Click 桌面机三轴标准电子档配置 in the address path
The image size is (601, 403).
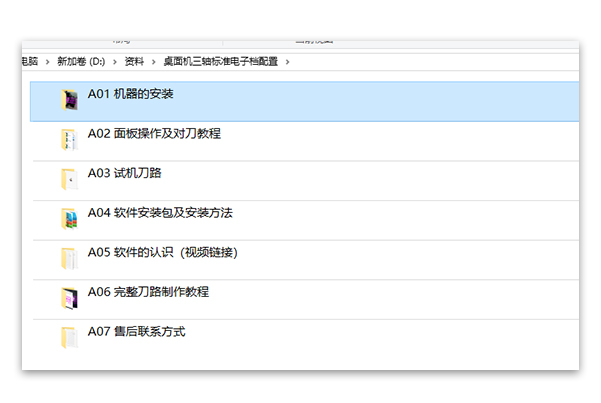[x=221, y=62]
